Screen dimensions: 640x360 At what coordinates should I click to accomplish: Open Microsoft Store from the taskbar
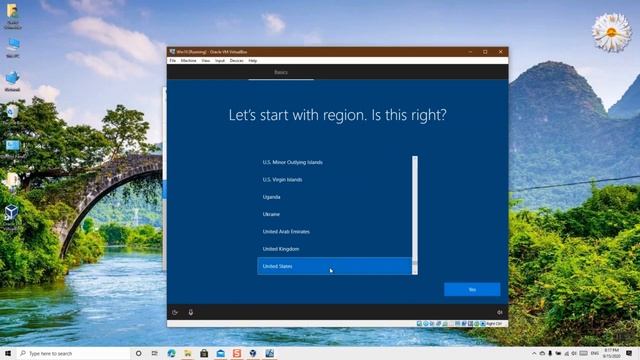(204, 353)
